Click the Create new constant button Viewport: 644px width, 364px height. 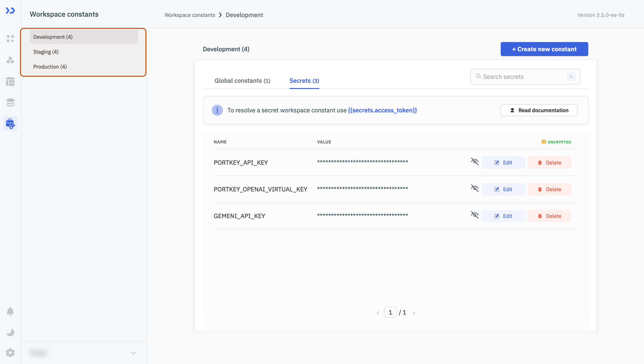point(544,49)
